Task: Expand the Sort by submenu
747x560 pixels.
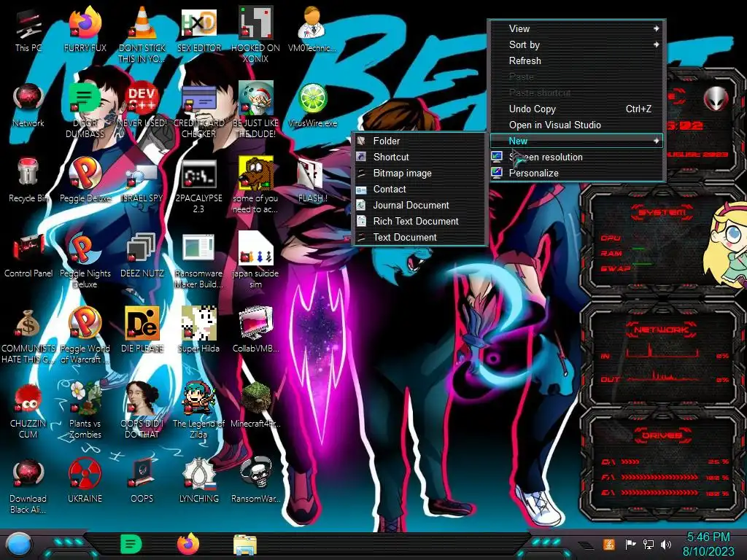Action: 576,44
